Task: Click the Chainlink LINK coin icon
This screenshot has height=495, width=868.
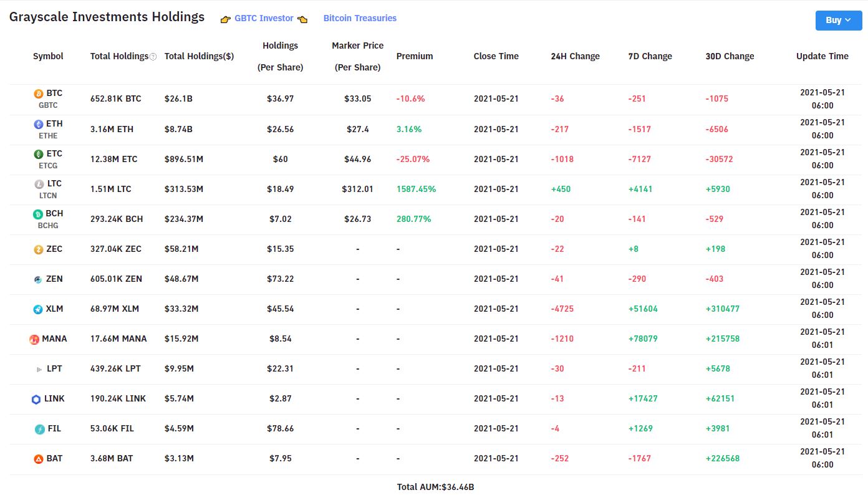Action: pyautogui.click(x=36, y=399)
